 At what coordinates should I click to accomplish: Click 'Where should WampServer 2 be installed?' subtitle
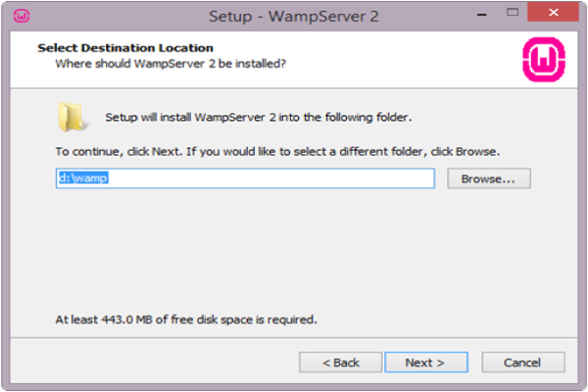tap(171, 64)
